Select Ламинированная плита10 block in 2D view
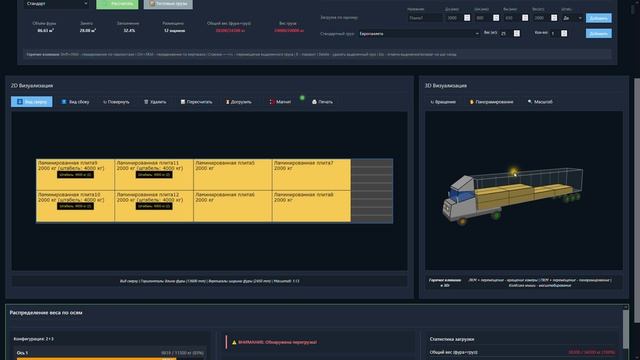This screenshot has width=640, height=360. pyautogui.click(x=76, y=207)
